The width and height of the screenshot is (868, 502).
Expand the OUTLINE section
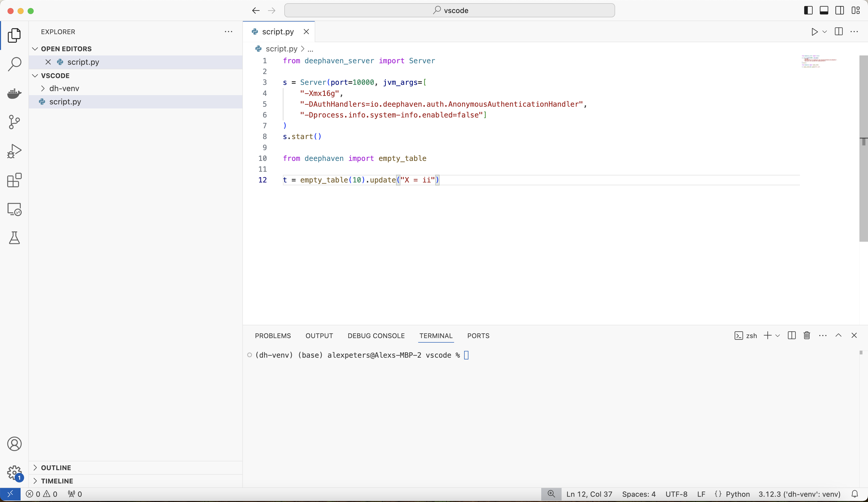(56, 468)
